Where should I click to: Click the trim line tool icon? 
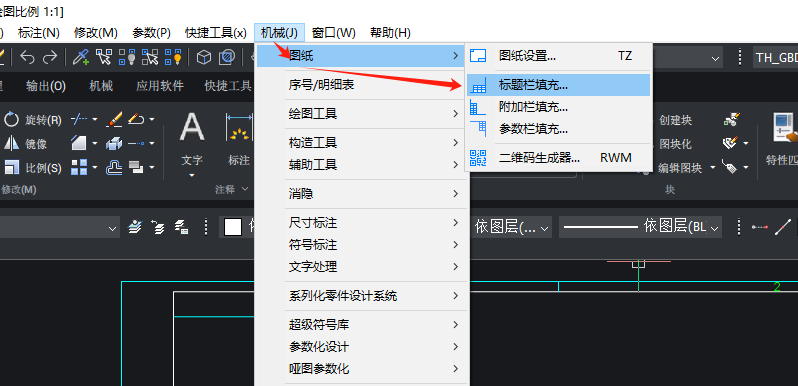(x=79, y=120)
